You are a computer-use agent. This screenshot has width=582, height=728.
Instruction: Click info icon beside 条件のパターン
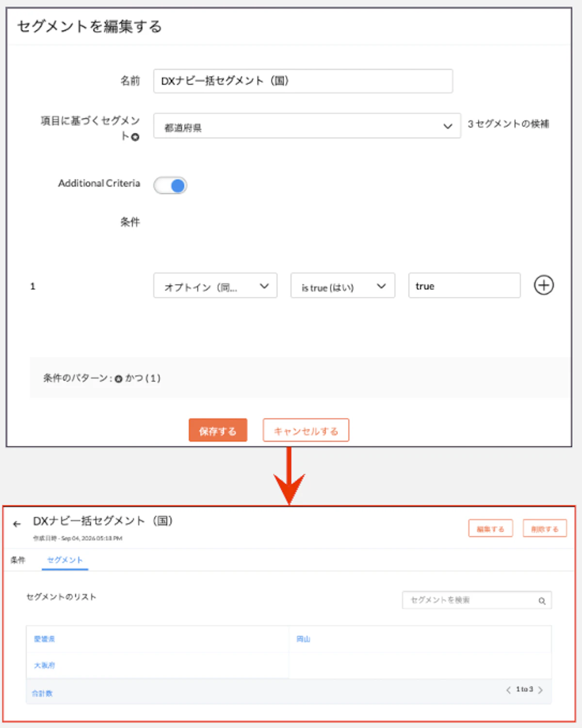[118, 379]
